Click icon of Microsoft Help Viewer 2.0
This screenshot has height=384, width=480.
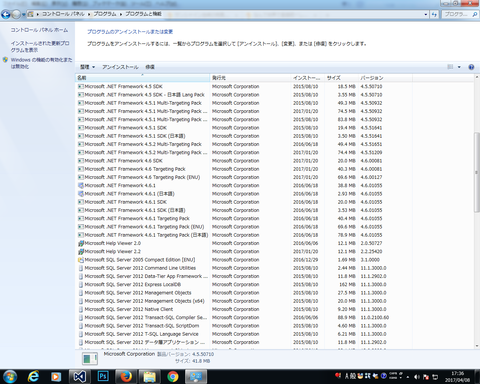coord(81,243)
